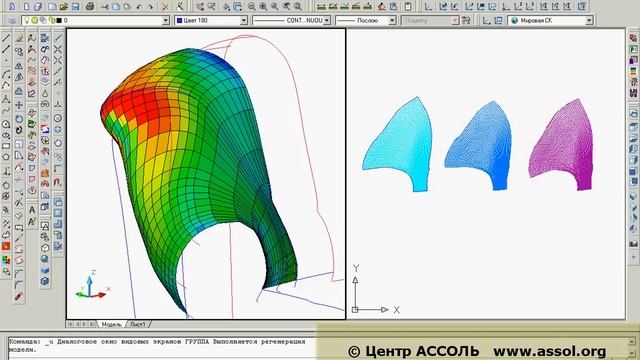Click the Undo arrow icon
This screenshot has width=640, height=360.
pos(139,7)
